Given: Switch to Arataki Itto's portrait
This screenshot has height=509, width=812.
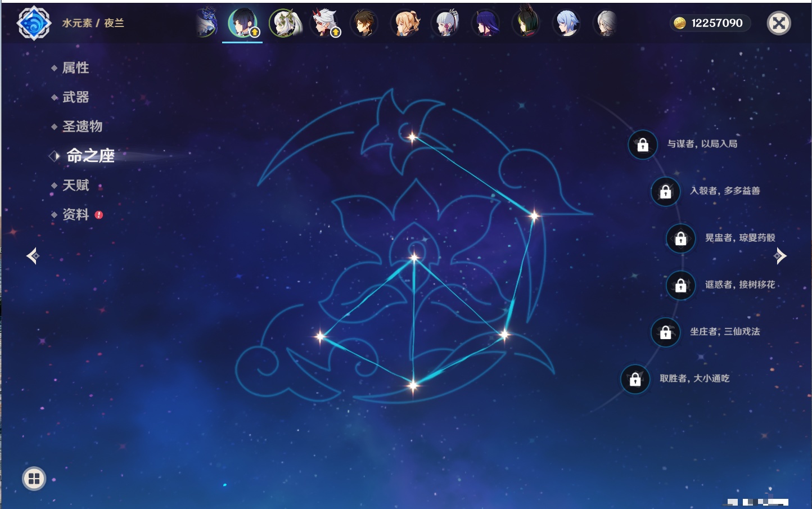Looking at the screenshot, I should 326,24.
